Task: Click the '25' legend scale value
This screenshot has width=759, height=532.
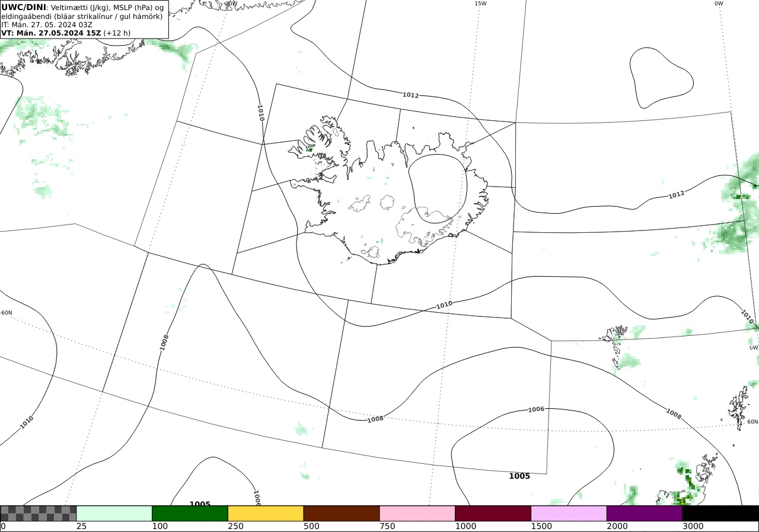Action: pyautogui.click(x=81, y=526)
